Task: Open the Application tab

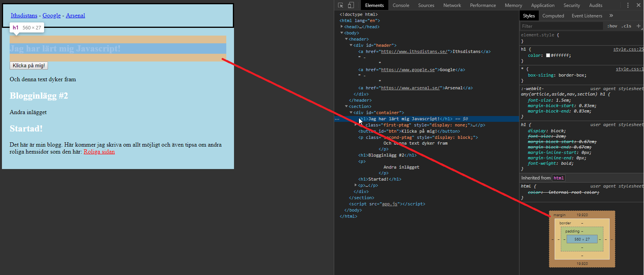Action: [x=543, y=5]
